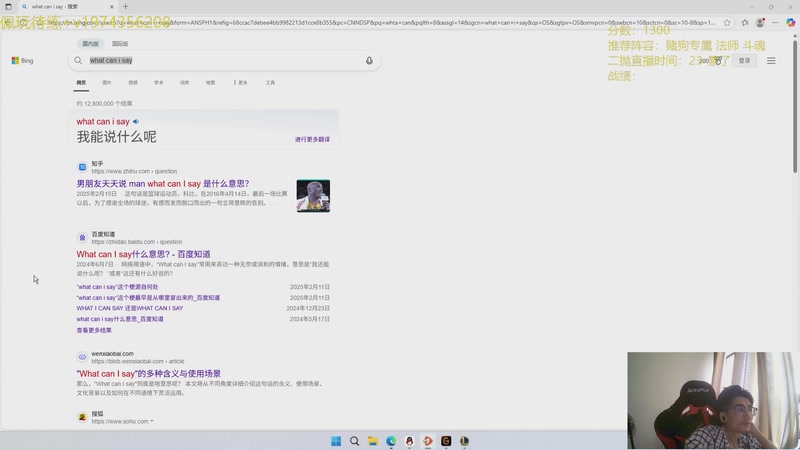The image size is (800, 450).
Task: Open File Explorer from taskbar
Action: click(x=372, y=441)
